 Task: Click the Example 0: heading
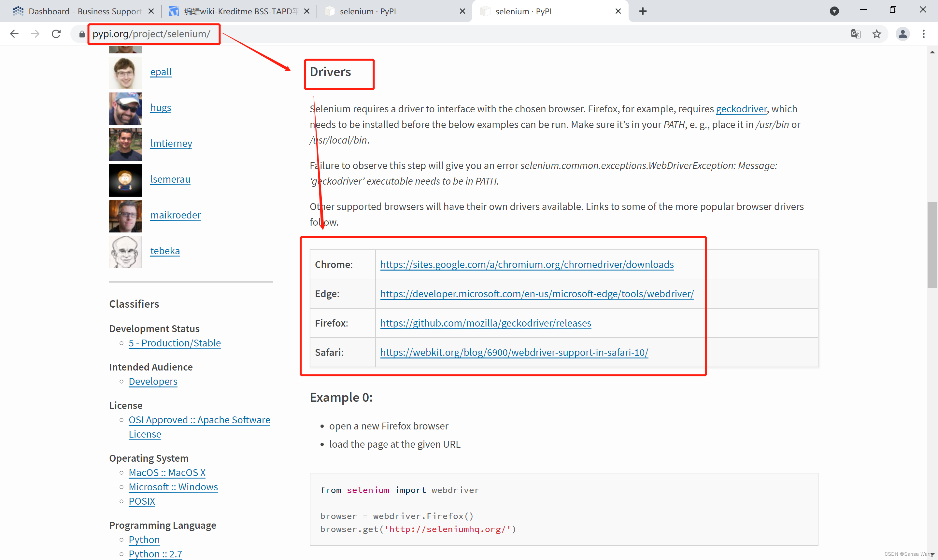pyautogui.click(x=341, y=397)
